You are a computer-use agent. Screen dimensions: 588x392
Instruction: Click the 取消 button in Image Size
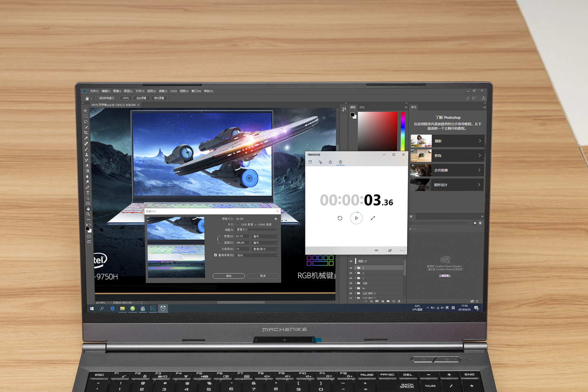263,276
